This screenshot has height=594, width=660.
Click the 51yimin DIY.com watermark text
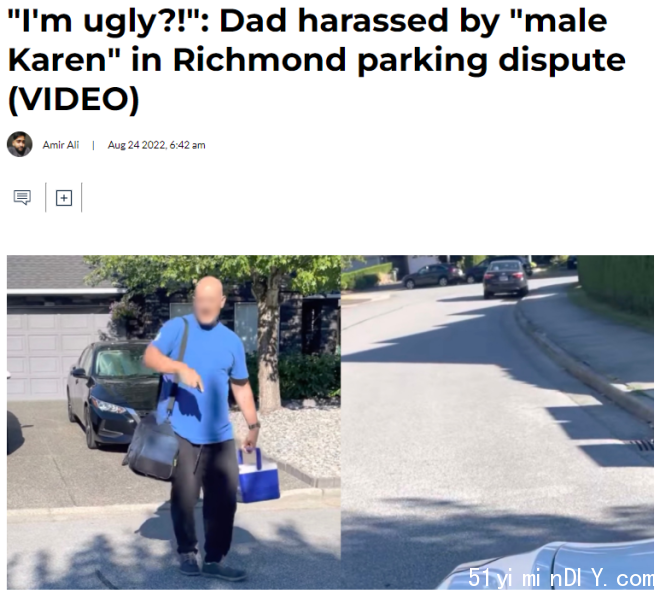(x=561, y=577)
